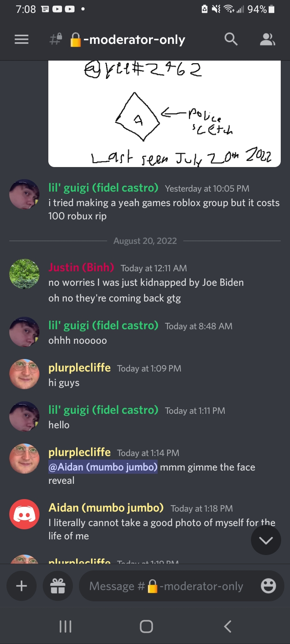
Task: Tap the Aidan (mumbo jumbo) author name
Action: [106, 508]
